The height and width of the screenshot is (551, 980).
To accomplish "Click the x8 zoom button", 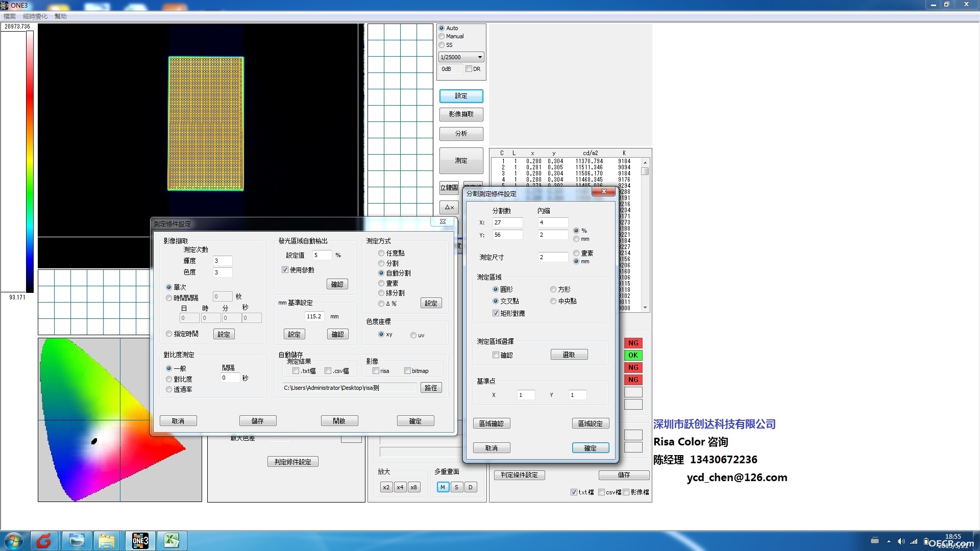I will pyautogui.click(x=414, y=487).
